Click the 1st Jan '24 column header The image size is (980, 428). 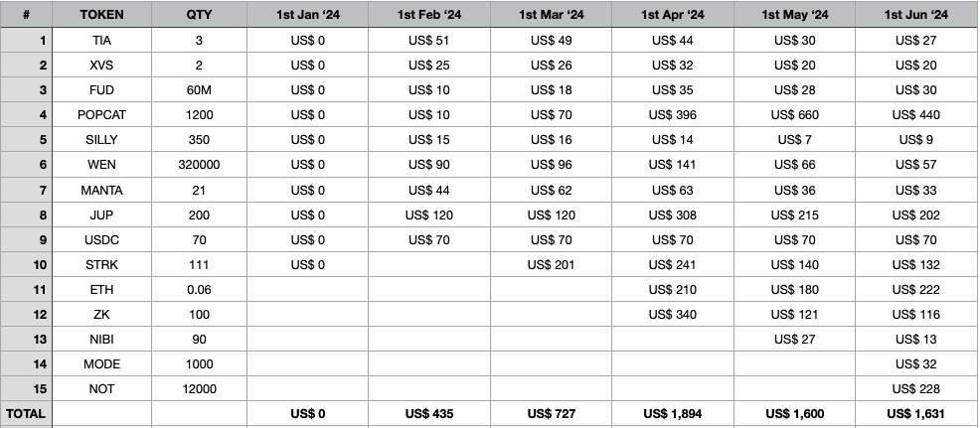pos(307,14)
